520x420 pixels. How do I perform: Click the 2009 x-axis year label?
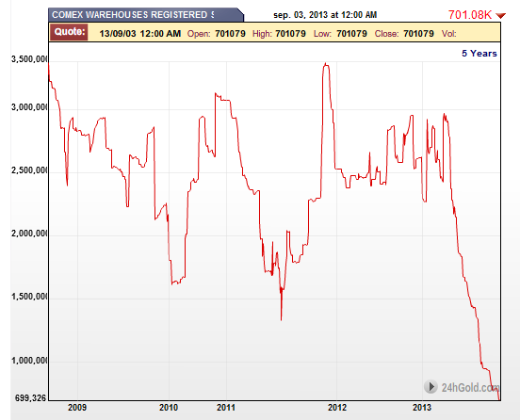(x=77, y=407)
